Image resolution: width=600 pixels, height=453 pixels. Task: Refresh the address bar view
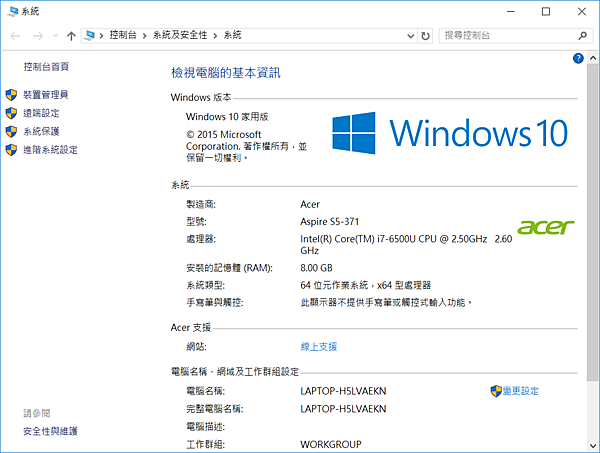point(425,36)
